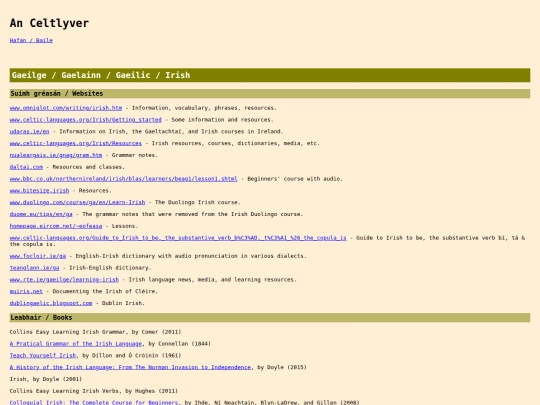Go to muiris.net link

pyautogui.click(x=26, y=291)
